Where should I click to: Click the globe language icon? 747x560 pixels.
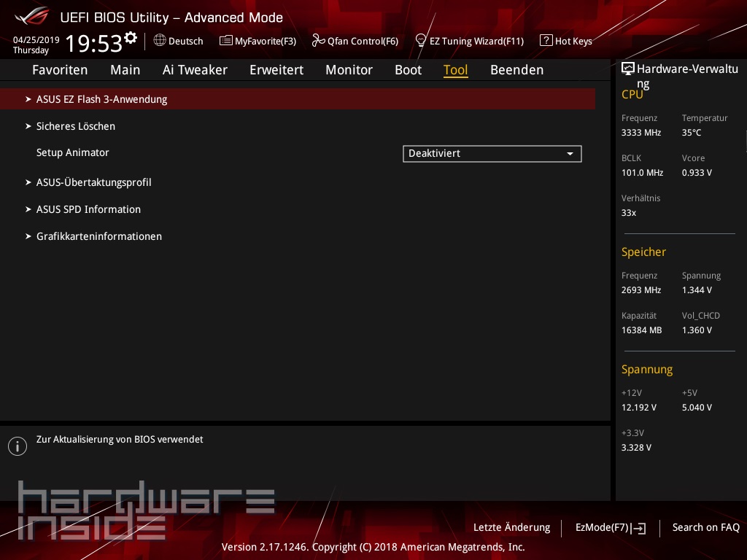[160, 41]
